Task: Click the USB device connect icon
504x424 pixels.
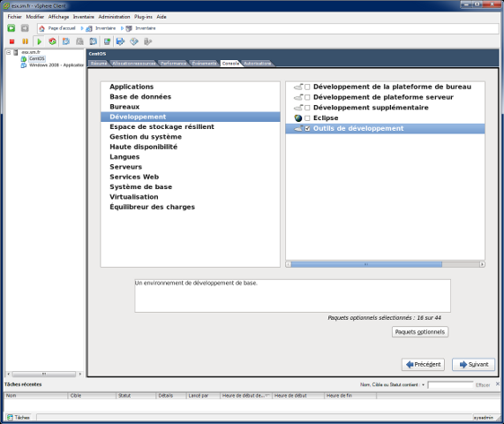Action: 147,42
